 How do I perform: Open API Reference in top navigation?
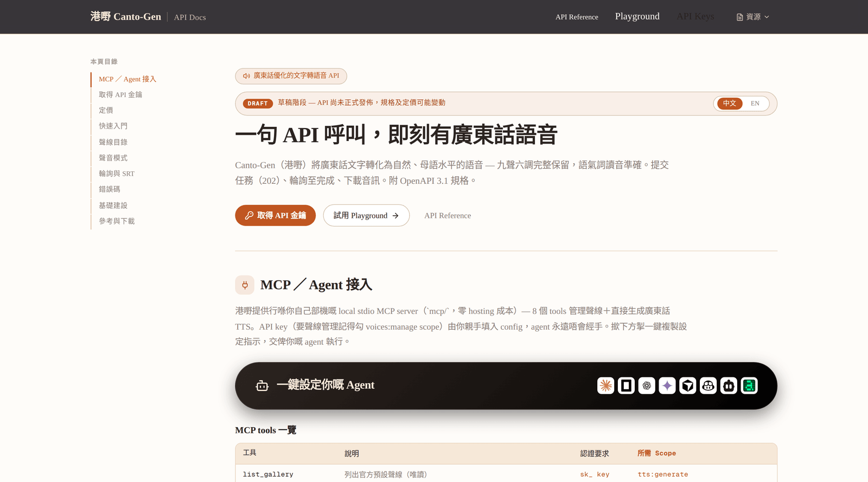(577, 17)
